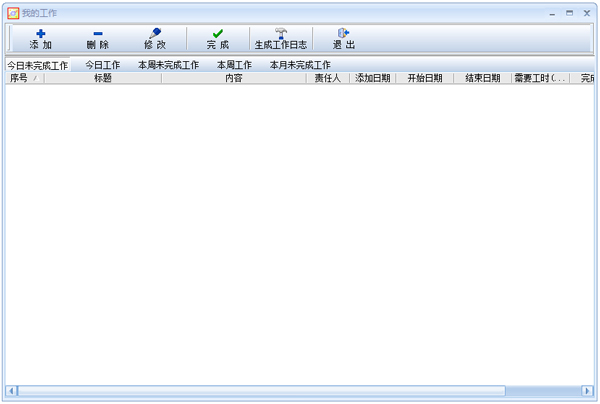This screenshot has height=404, width=600.
Task: Open the 今日工作 tab
Action: pyautogui.click(x=102, y=65)
